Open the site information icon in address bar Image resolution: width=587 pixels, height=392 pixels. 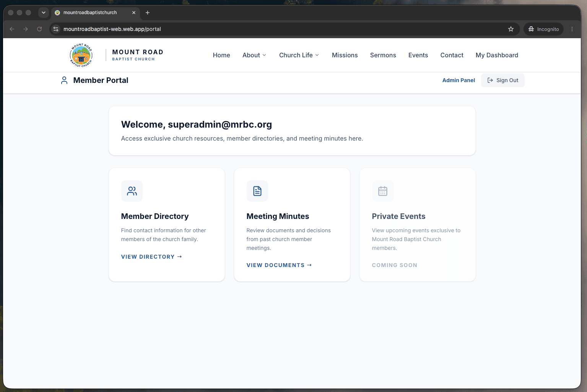coord(56,29)
